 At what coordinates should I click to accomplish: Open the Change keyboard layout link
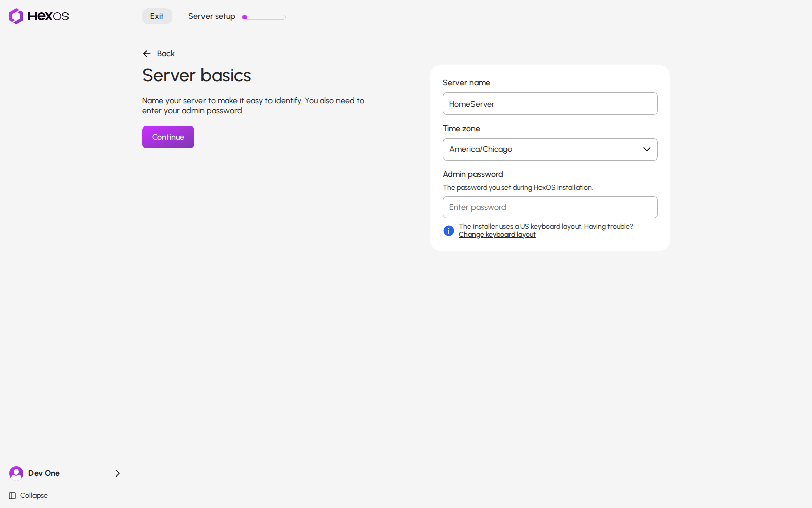pyautogui.click(x=497, y=235)
